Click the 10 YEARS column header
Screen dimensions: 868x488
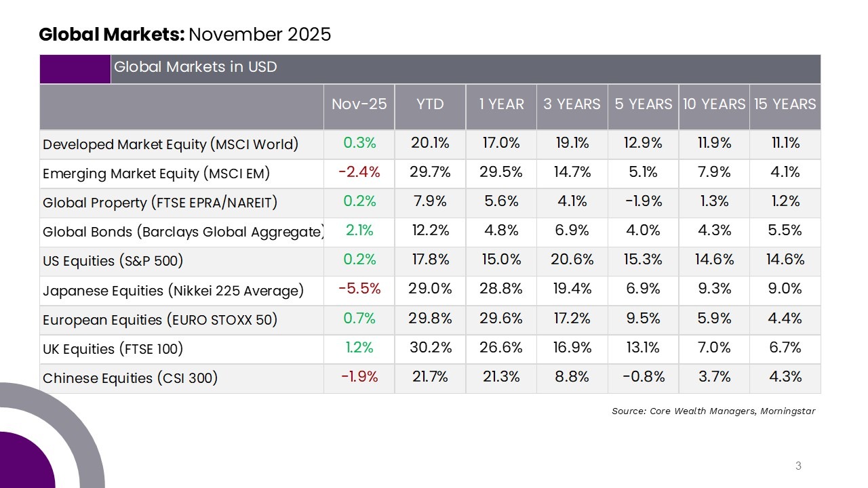(x=714, y=104)
